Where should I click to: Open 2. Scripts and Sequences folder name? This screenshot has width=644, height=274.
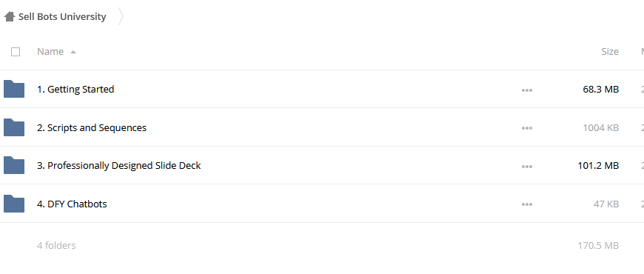pos(92,128)
